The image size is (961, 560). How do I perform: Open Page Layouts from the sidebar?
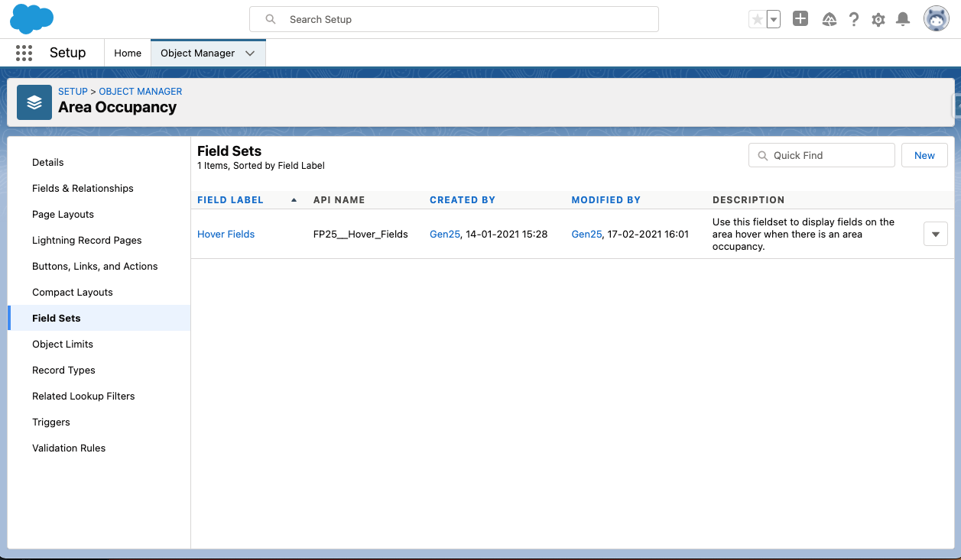[x=63, y=215]
